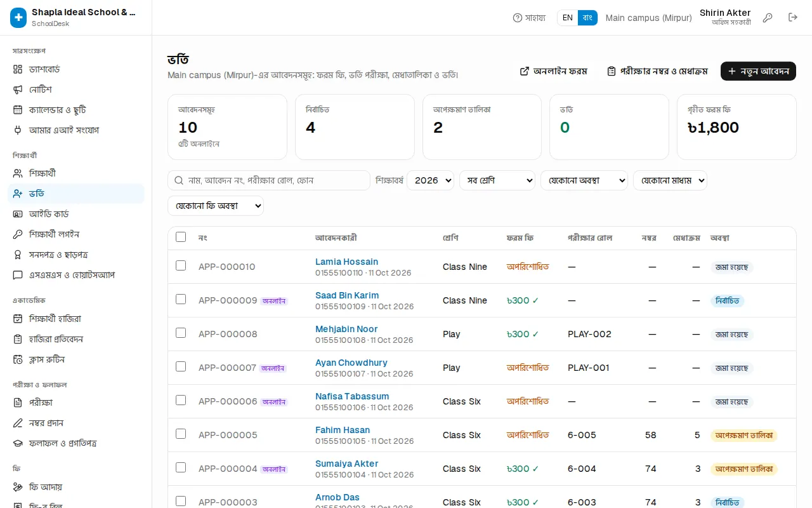
Task: Open the যেকোনো অবস্থা status dropdown
Action: pos(584,180)
